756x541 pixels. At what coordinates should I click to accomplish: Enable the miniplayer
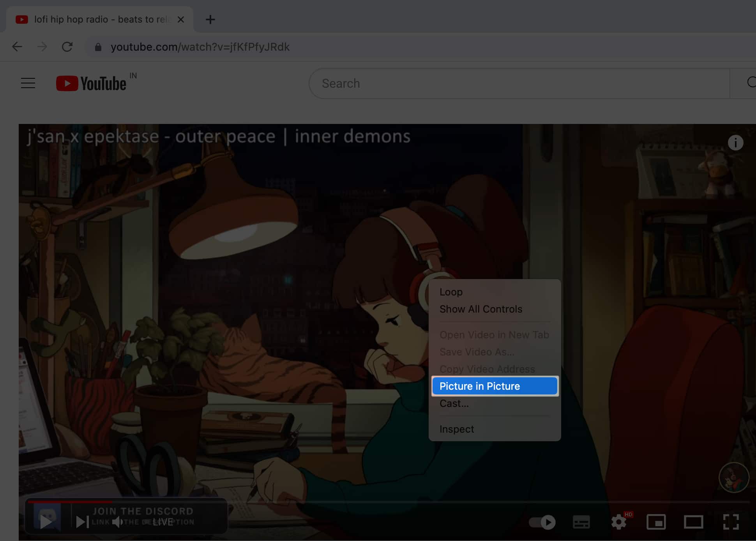tap(656, 522)
